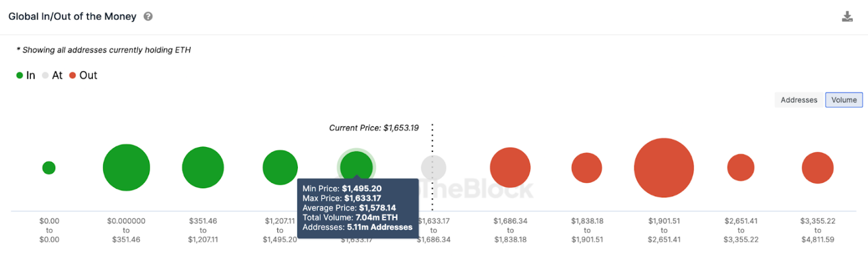Select the green bubble above $351.46 range
This screenshot has width=868, height=264.
click(126, 168)
